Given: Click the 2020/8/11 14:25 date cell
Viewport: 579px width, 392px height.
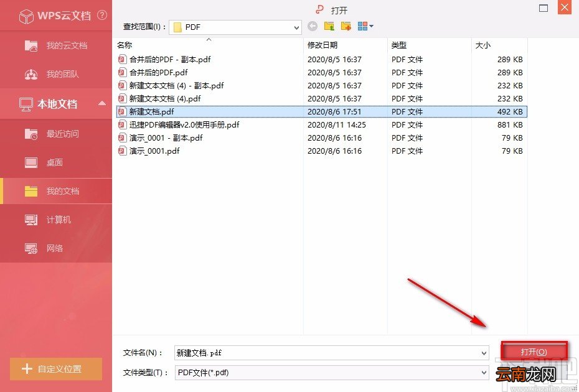Looking at the screenshot, I should click(336, 125).
